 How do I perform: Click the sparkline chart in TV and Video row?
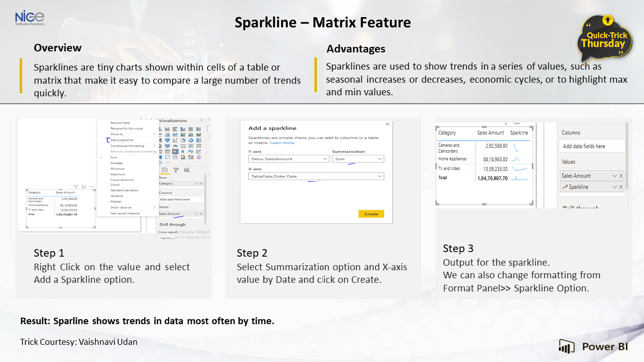pos(519,169)
